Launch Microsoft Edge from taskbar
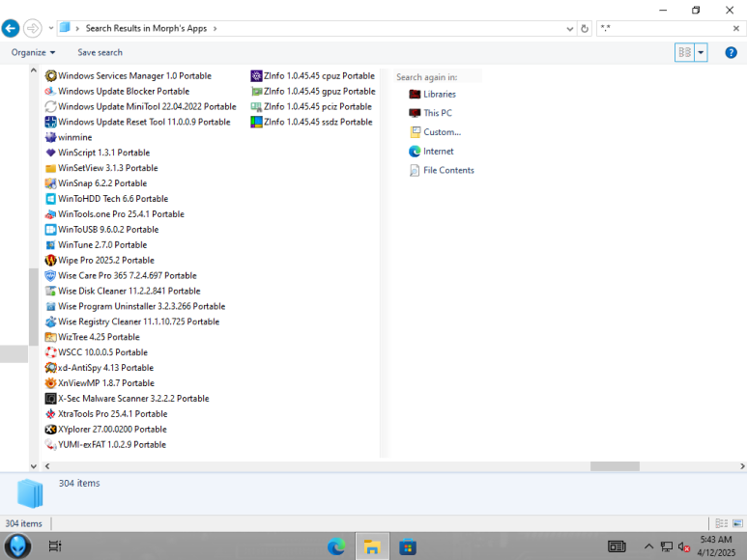 pyautogui.click(x=336, y=546)
